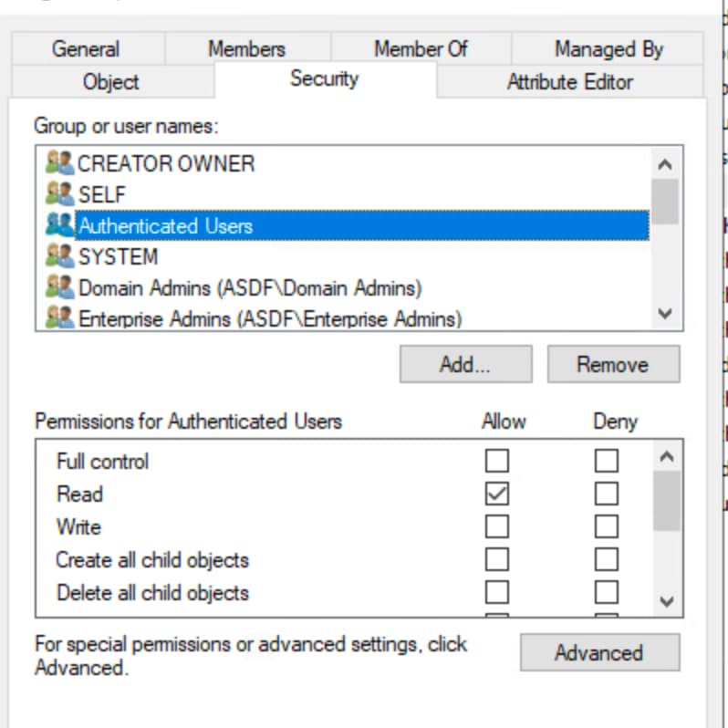The height and width of the screenshot is (728, 728).
Task: Go to the Managed By tab
Action: [x=608, y=48]
